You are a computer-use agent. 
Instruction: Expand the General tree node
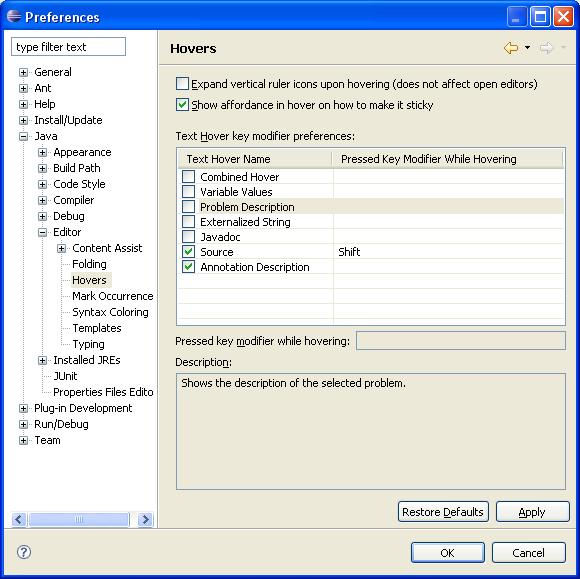coord(23,72)
